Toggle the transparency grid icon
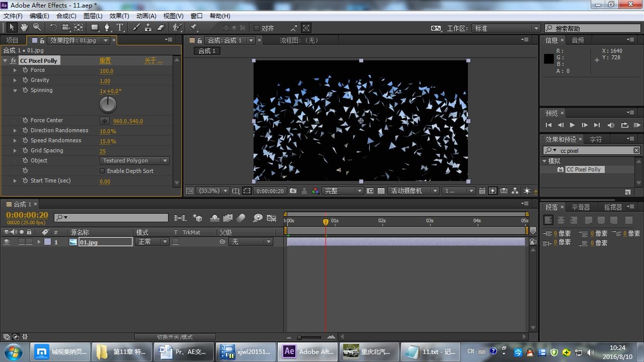 click(x=381, y=191)
